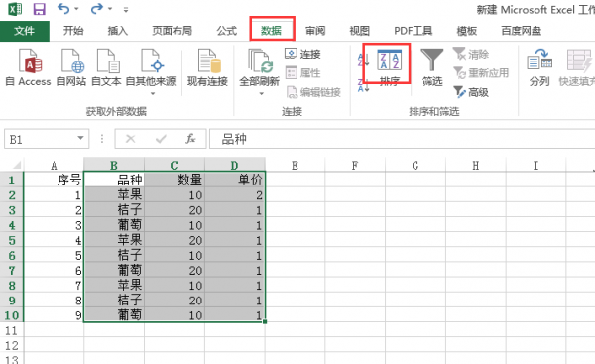Screen dimensions: 595x364
Task: Click the formula bar confirm checkmark icon
Action: [161, 139]
